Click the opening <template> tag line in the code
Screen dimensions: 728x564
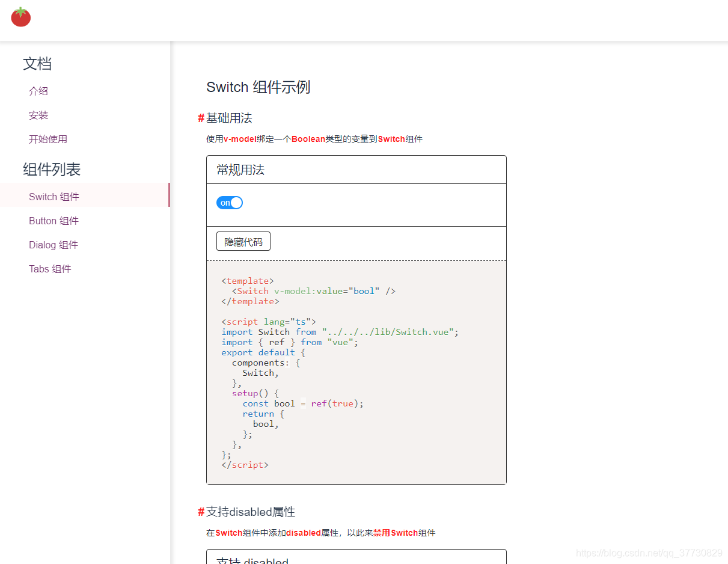click(248, 281)
